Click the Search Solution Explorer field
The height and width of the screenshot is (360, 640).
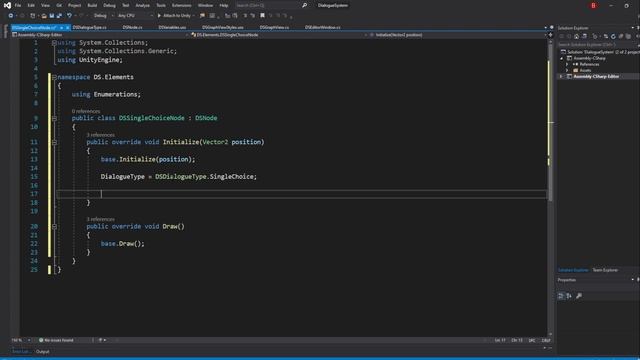pos(598,44)
